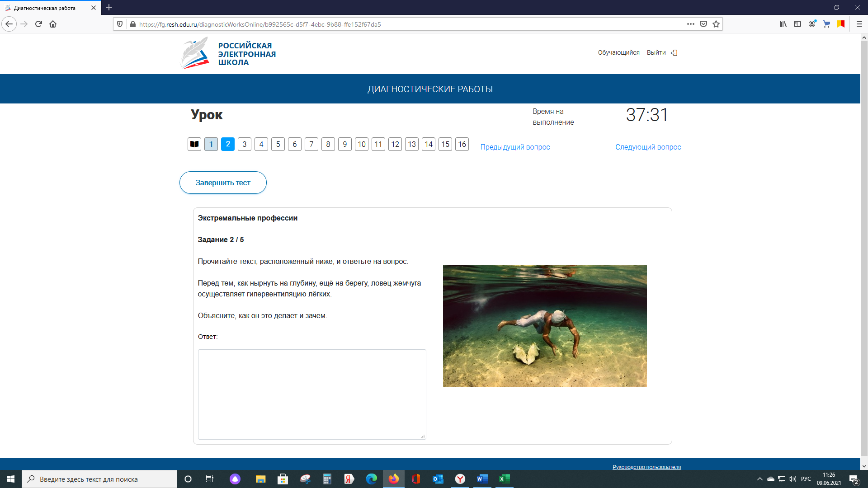Open the Firefox hamburger menu

[859, 24]
